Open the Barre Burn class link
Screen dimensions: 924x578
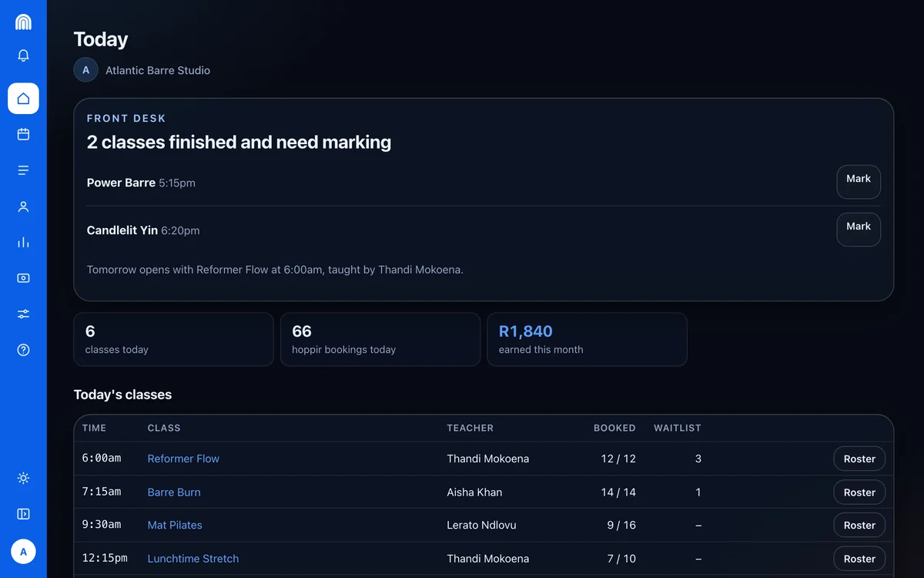pyautogui.click(x=174, y=492)
